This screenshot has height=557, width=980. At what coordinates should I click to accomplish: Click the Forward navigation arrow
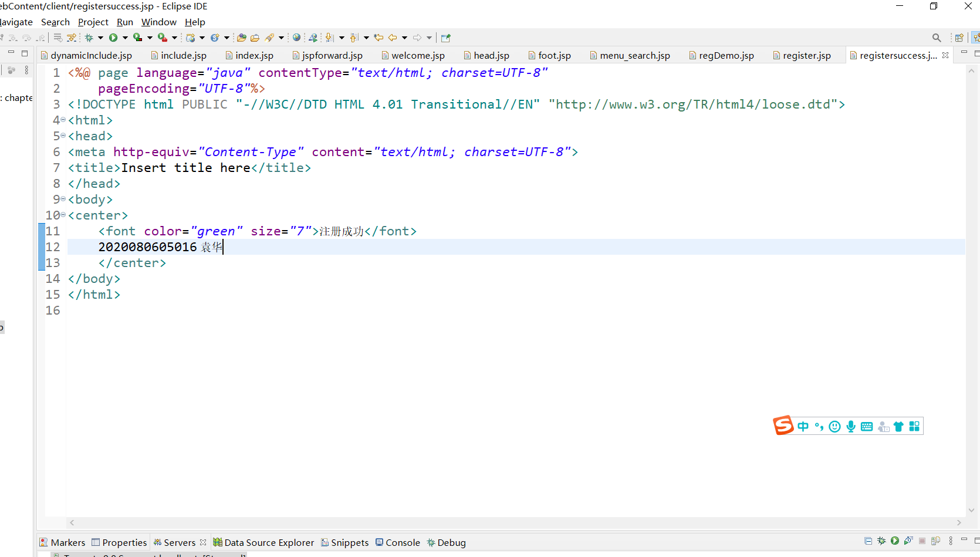point(417,38)
